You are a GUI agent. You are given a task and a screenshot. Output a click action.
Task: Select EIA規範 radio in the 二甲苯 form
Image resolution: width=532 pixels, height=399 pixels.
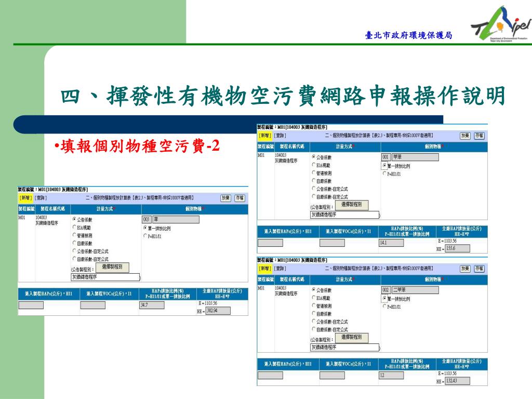[x=313, y=298]
